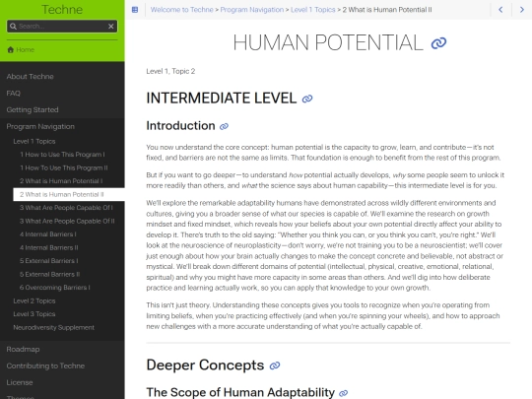Screen dimensions: 532x399
Task: Focus the Search input field
Action: coord(62,27)
